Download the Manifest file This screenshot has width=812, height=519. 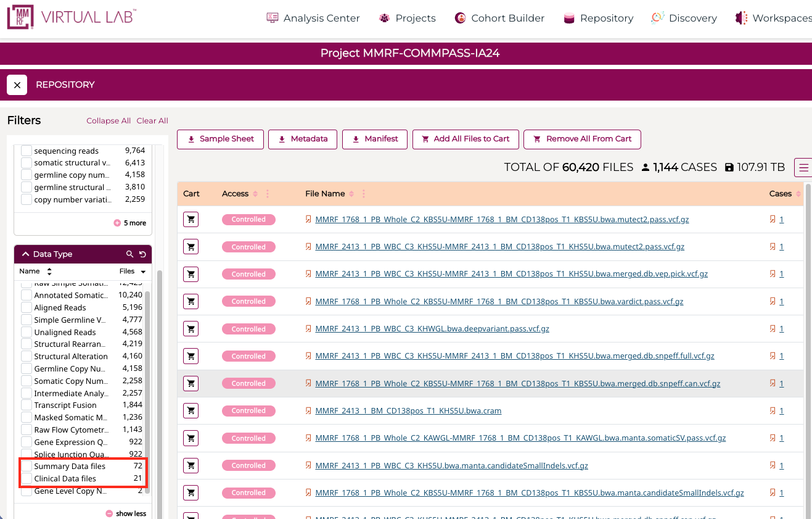click(x=375, y=139)
